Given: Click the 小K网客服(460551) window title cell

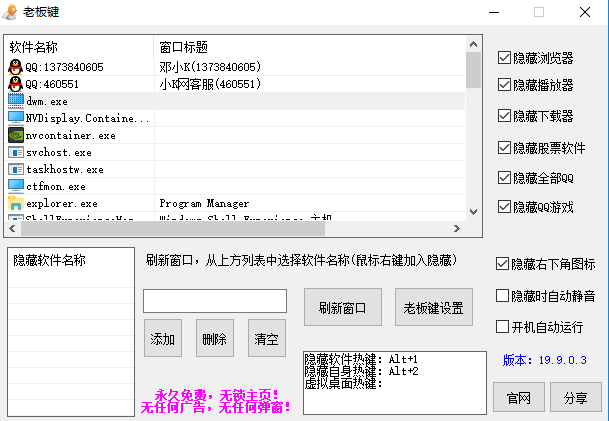Looking at the screenshot, I should [x=210, y=84].
